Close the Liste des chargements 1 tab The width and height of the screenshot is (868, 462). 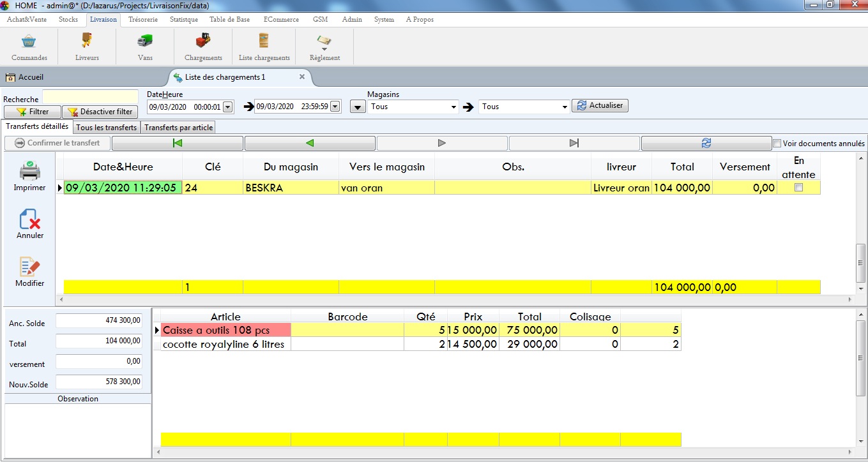tap(302, 77)
